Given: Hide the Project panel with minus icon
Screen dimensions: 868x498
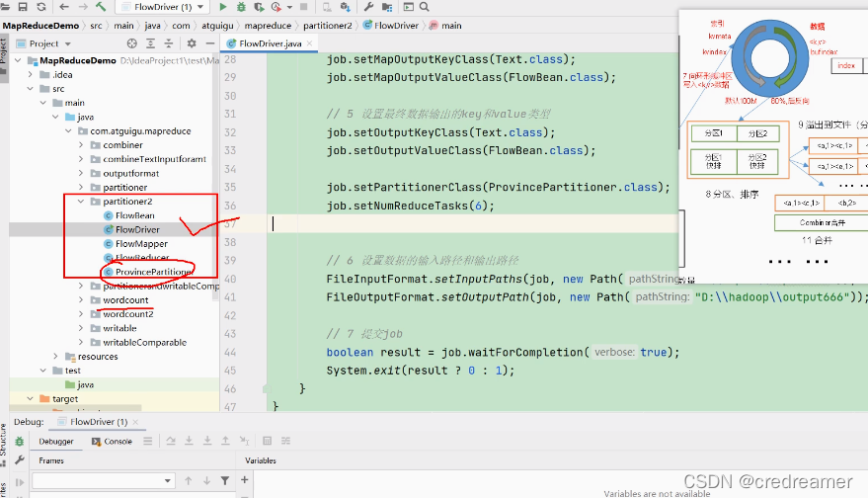Looking at the screenshot, I should click(209, 43).
